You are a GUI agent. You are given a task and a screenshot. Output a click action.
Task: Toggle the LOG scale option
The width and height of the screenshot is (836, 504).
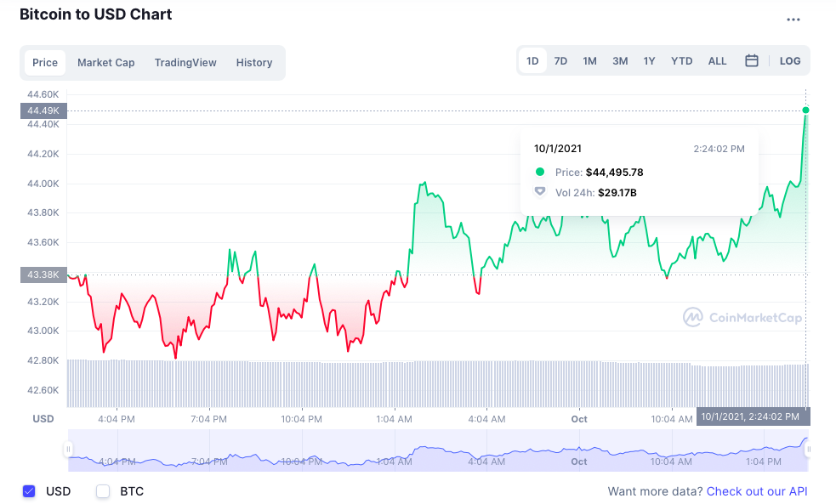[790, 60]
